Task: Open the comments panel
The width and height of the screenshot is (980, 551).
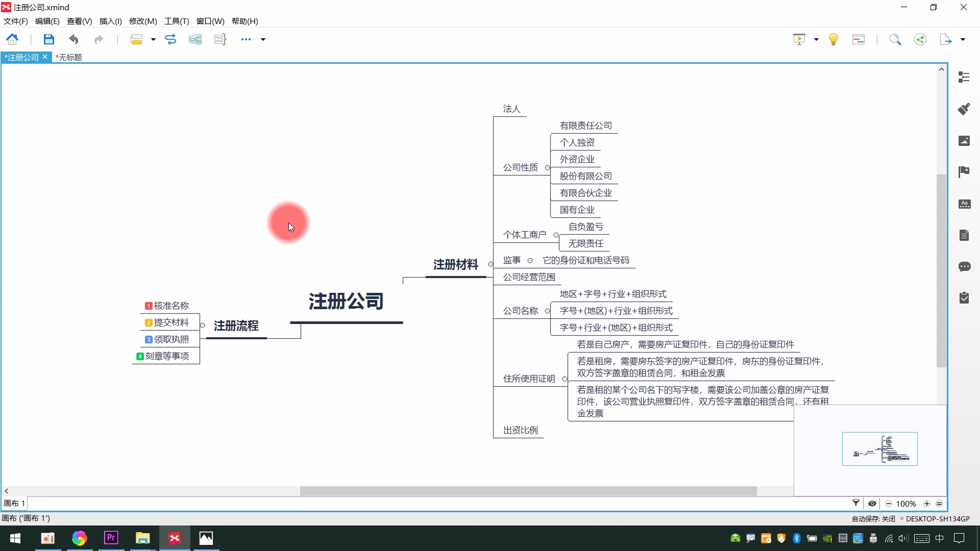Action: (x=964, y=267)
